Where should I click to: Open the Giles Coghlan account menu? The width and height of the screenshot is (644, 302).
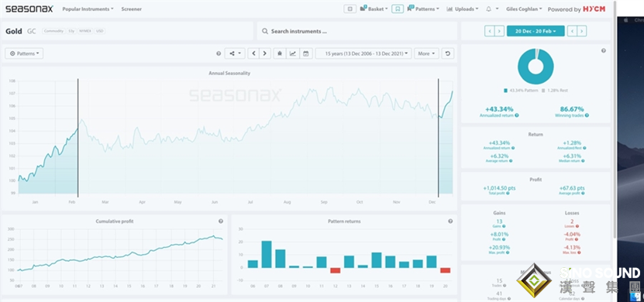click(525, 9)
